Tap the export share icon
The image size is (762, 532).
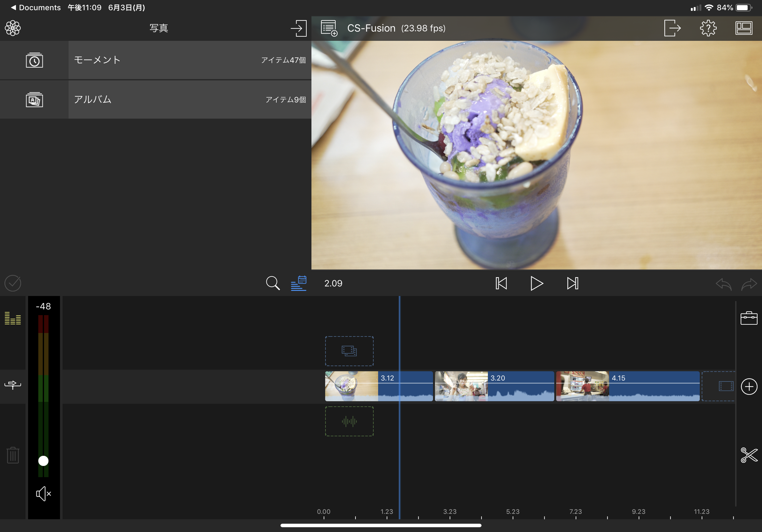[672, 28]
